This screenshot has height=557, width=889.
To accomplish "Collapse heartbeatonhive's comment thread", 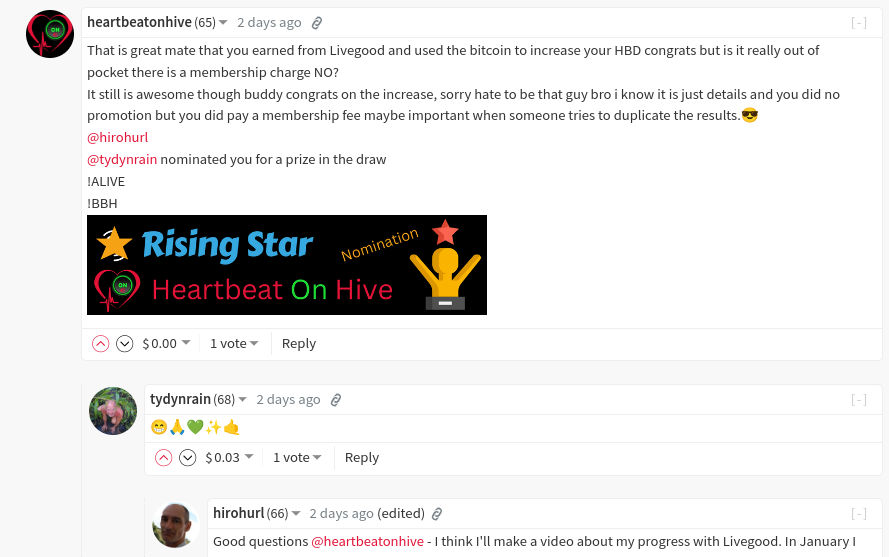I will click(859, 23).
